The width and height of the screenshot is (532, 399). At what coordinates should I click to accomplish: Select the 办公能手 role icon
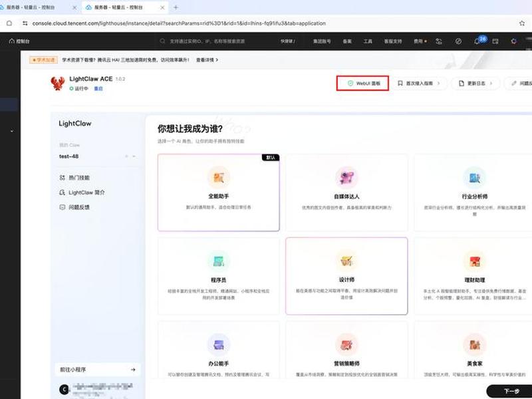click(x=219, y=344)
